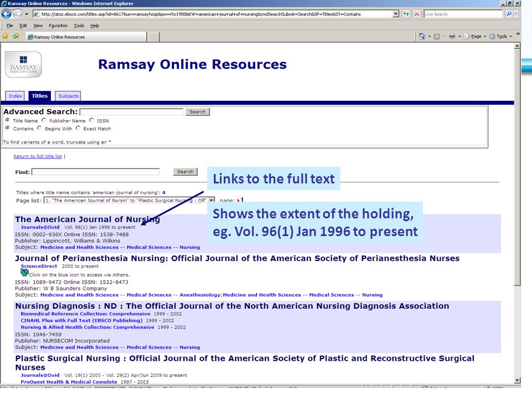Open ProQuest Health & Medical Complete link
The image size is (532, 399).
tap(69, 382)
